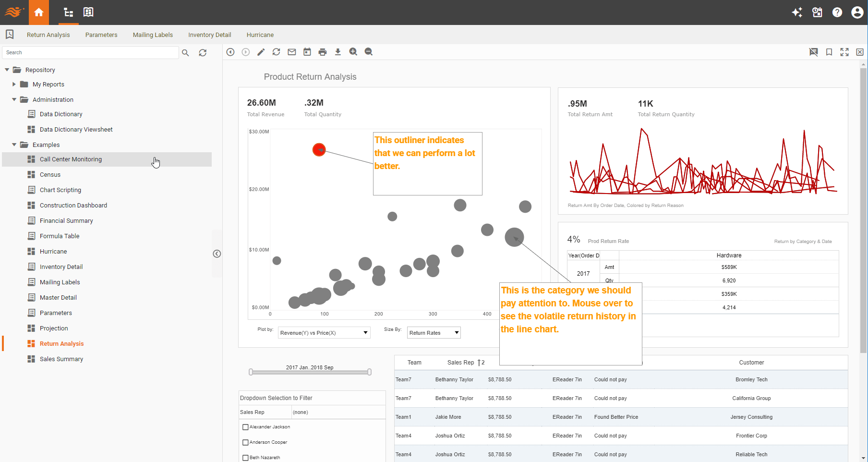Switch to the Inventory Detail tab
Image resolution: width=868 pixels, height=462 pixels.
click(210, 35)
